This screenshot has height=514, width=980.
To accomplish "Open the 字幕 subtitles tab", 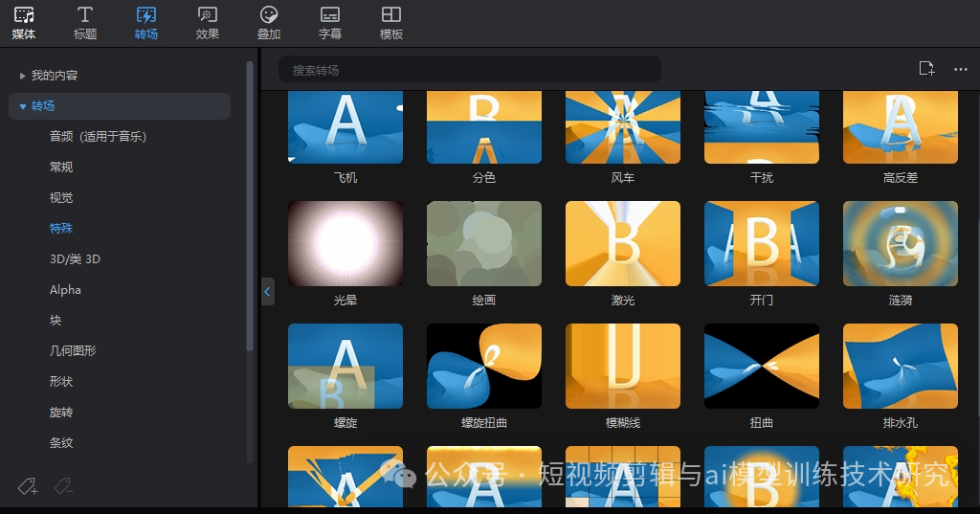I will [330, 23].
